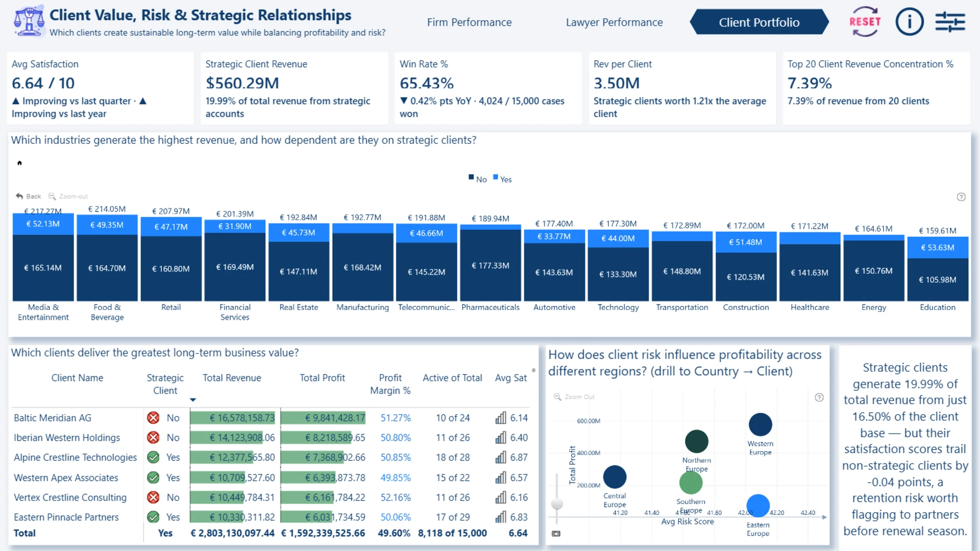Image resolution: width=980 pixels, height=551 pixels.
Task: Open the information (i) icon
Action: point(910,22)
